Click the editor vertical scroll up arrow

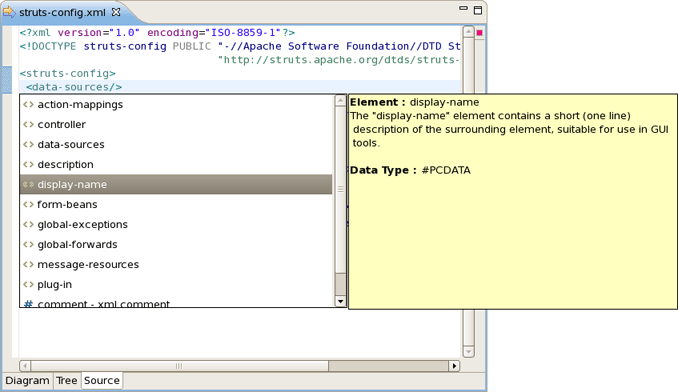(468, 32)
